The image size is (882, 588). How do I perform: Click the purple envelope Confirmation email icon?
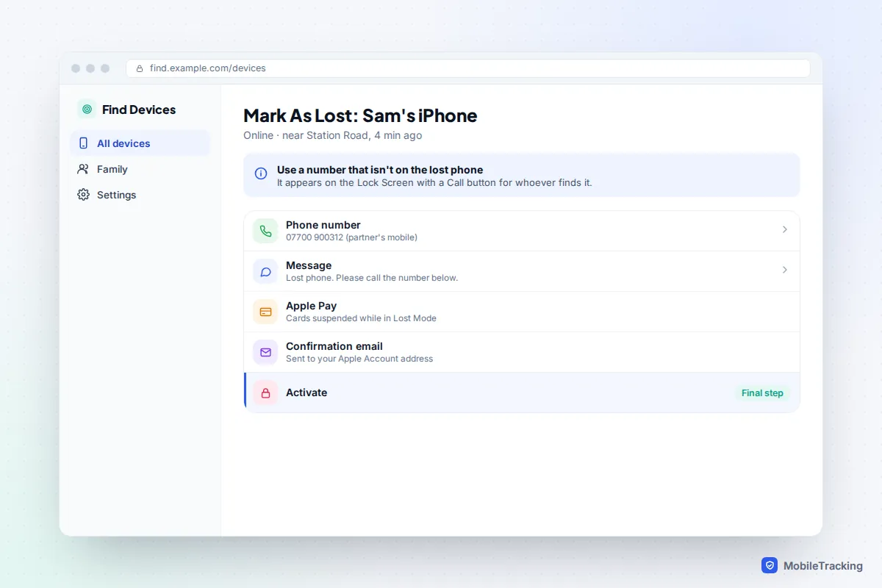click(265, 352)
